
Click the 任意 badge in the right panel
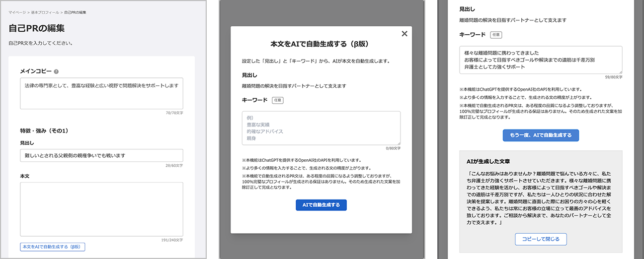tap(495, 35)
